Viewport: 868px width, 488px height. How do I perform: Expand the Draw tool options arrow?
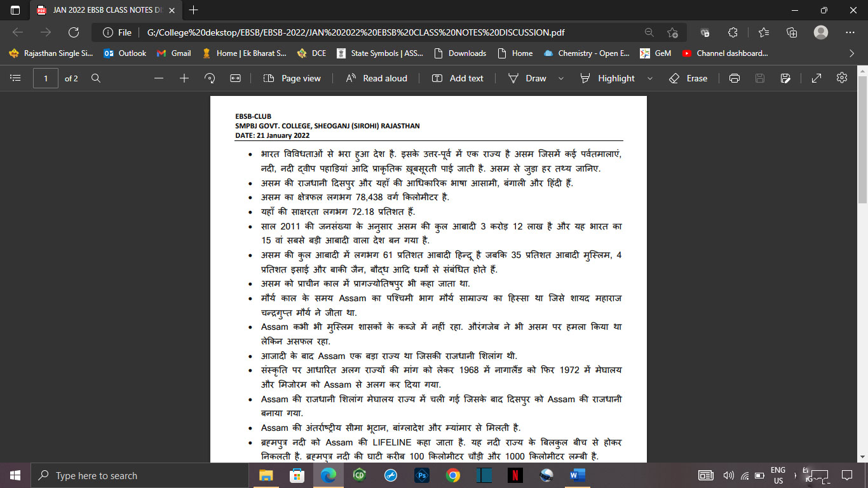coord(560,78)
